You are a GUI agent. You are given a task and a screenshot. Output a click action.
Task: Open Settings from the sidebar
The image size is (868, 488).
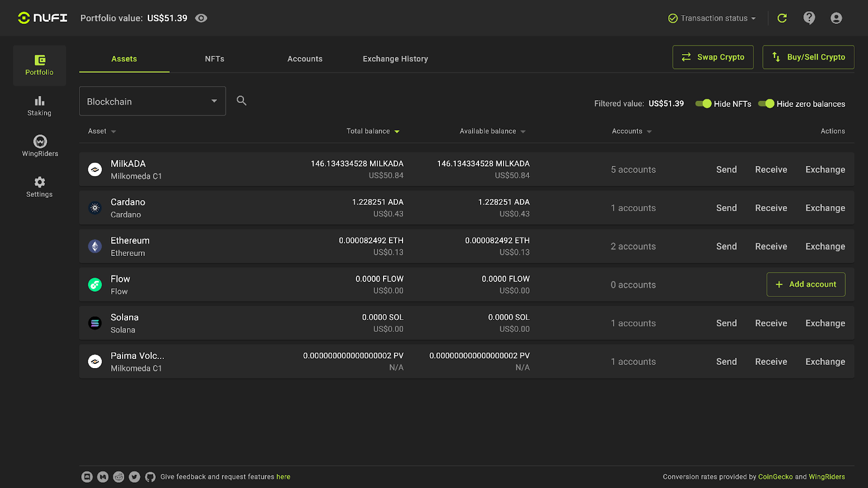pyautogui.click(x=40, y=187)
